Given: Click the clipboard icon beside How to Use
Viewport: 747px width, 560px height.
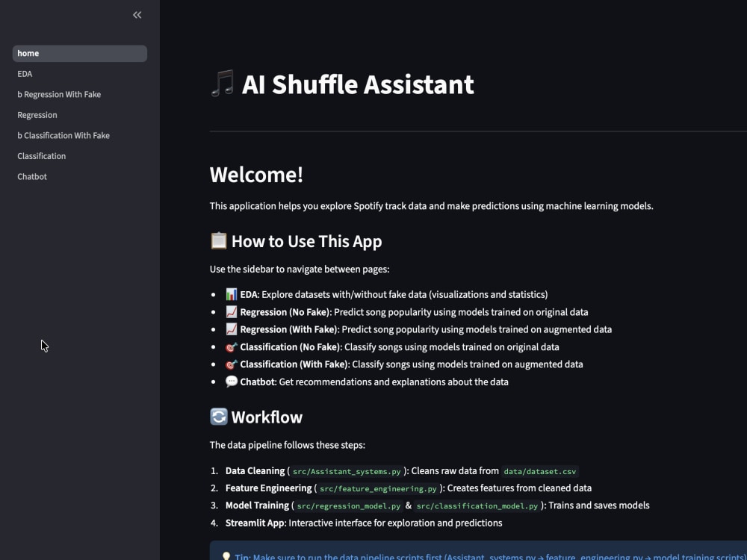Looking at the screenshot, I should point(219,240).
